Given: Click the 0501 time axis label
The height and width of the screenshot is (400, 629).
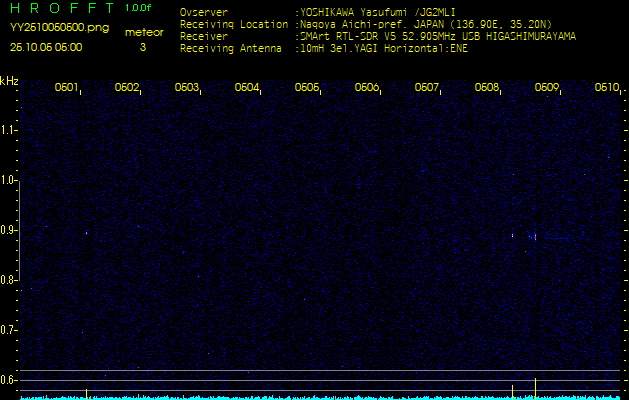Looking at the screenshot, I should click(66, 87).
